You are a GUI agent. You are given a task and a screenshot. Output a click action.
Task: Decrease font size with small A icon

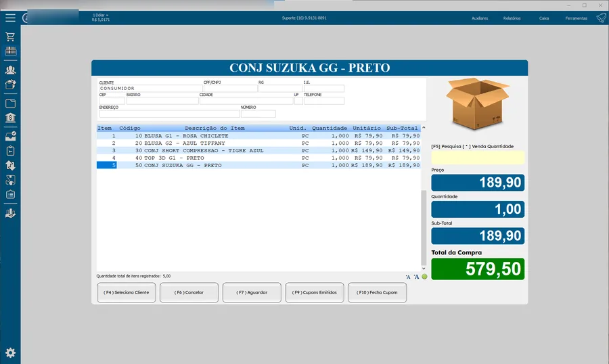coord(408,277)
